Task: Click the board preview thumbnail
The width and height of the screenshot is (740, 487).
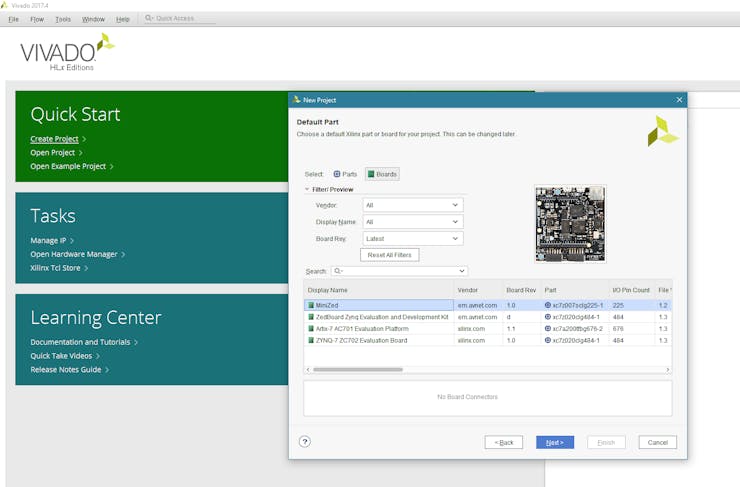Action: pyautogui.click(x=570, y=224)
